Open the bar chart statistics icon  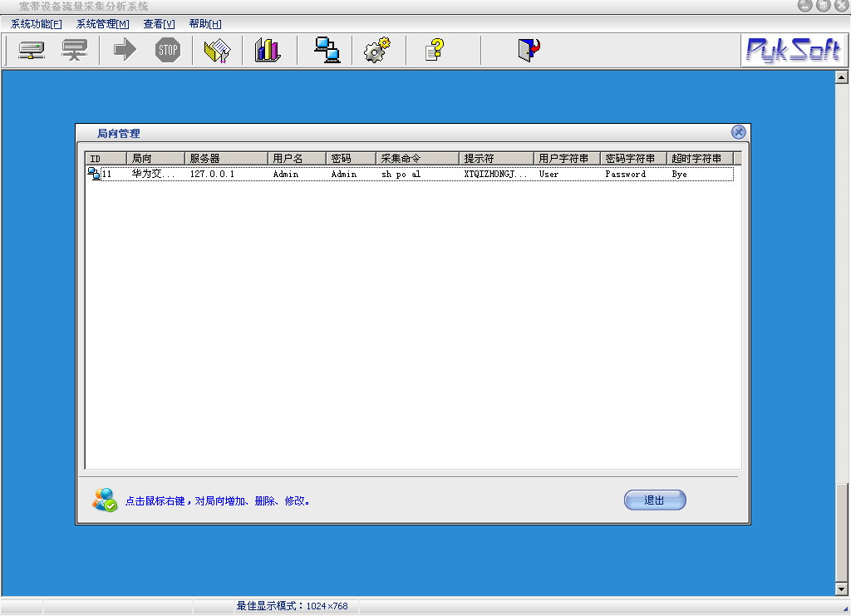(x=268, y=51)
